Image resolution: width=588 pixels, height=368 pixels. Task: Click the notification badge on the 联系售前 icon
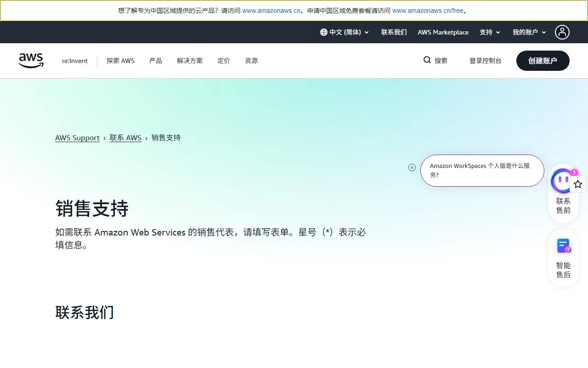point(574,172)
